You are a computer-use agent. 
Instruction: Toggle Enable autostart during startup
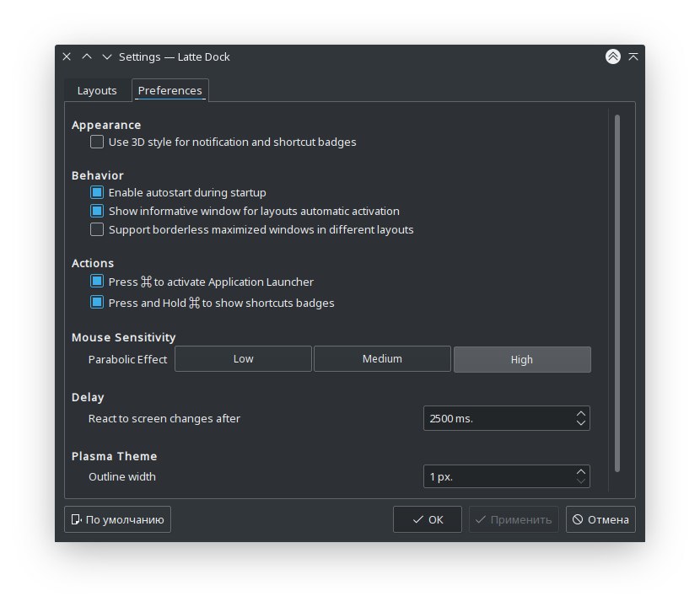[96, 192]
